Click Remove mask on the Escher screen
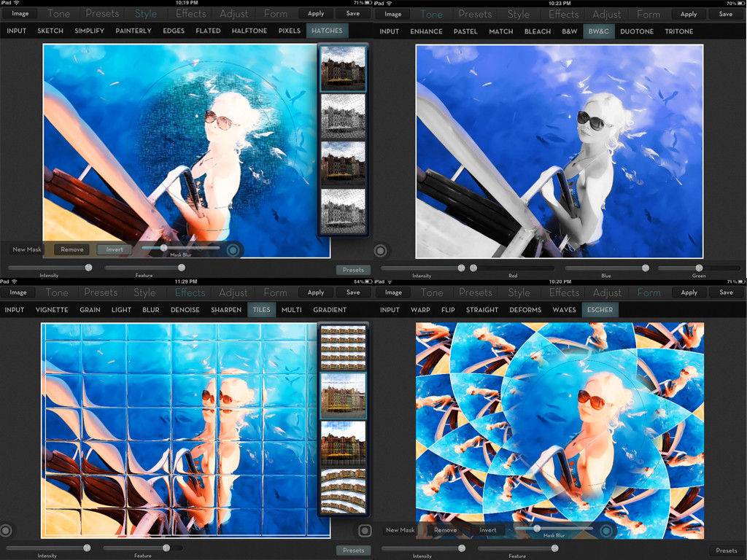Image resolution: width=747 pixels, height=560 pixels. tap(446, 529)
